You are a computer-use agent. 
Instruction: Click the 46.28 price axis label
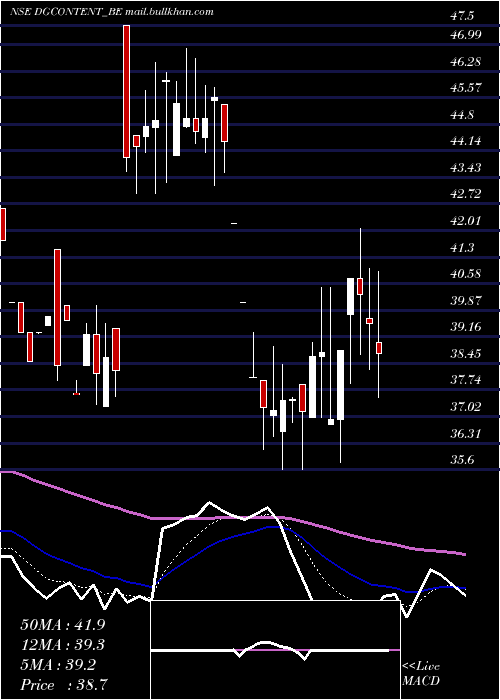[466, 62]
